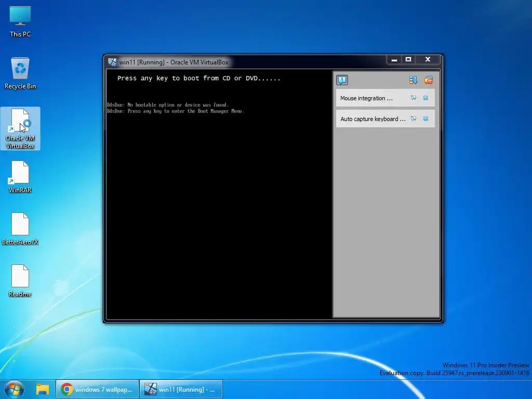Select Oracle VM VirtualBox desktop shortcut
This screenshot has width=532, height=399.
coord(20,129)
